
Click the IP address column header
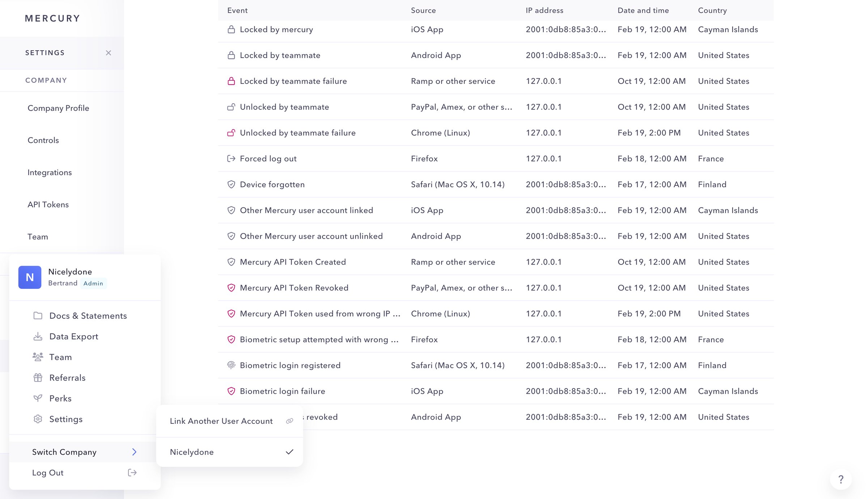point(544,10)
